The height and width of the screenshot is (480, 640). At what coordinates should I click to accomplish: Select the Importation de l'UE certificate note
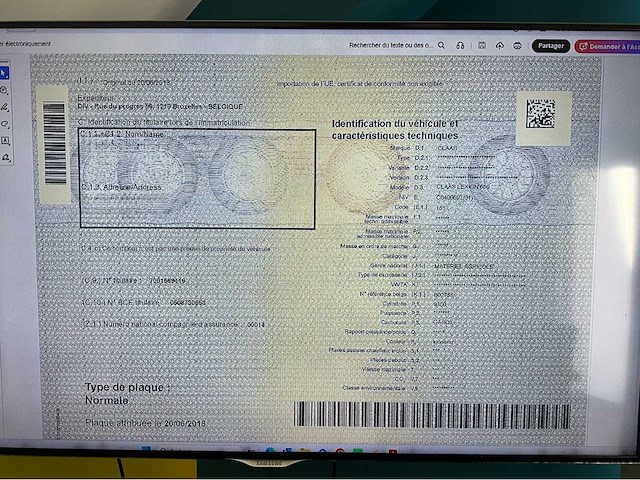(x=360, y=84)
